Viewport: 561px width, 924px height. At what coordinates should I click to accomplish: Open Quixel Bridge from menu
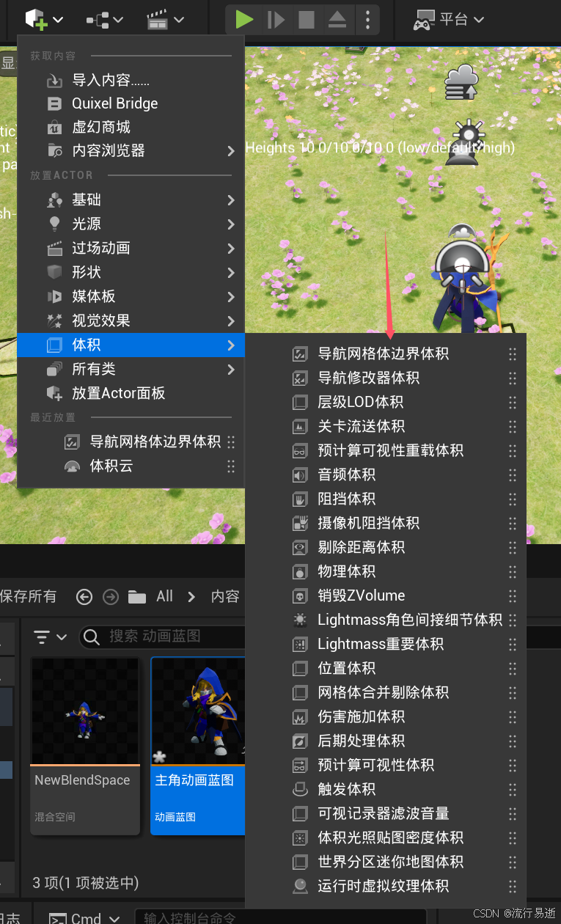point(131,103)
